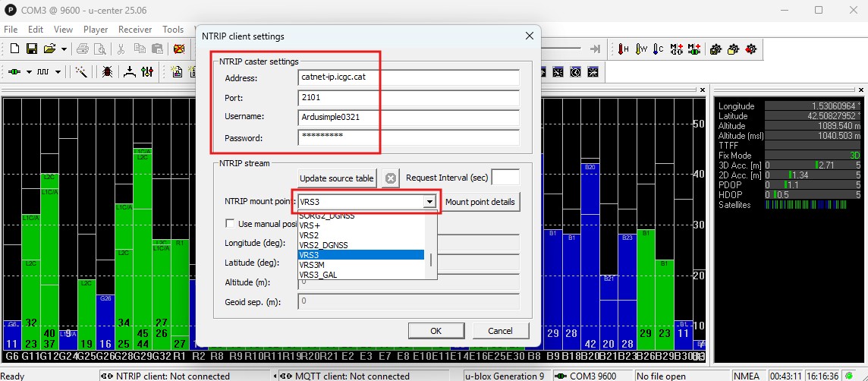
Task: Click the Warmstart yellow thermometer icon
Action: pos(641,49)
